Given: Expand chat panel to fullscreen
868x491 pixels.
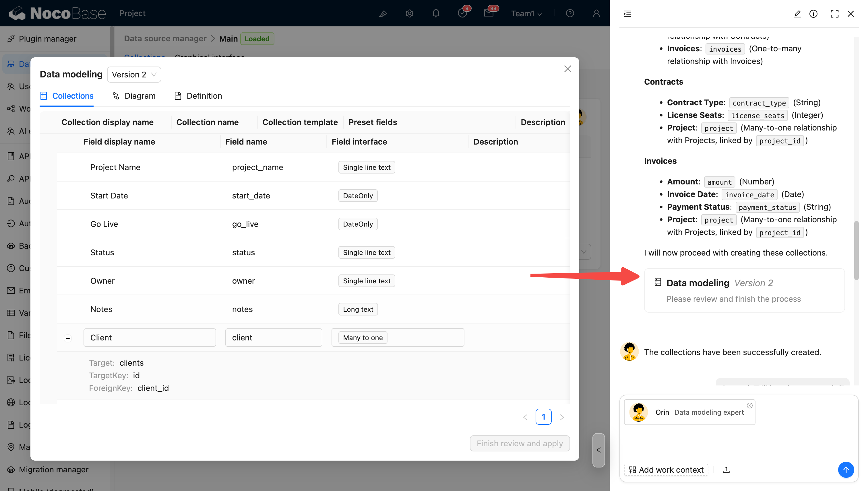Looking at the screenshot, I should 834,14.
